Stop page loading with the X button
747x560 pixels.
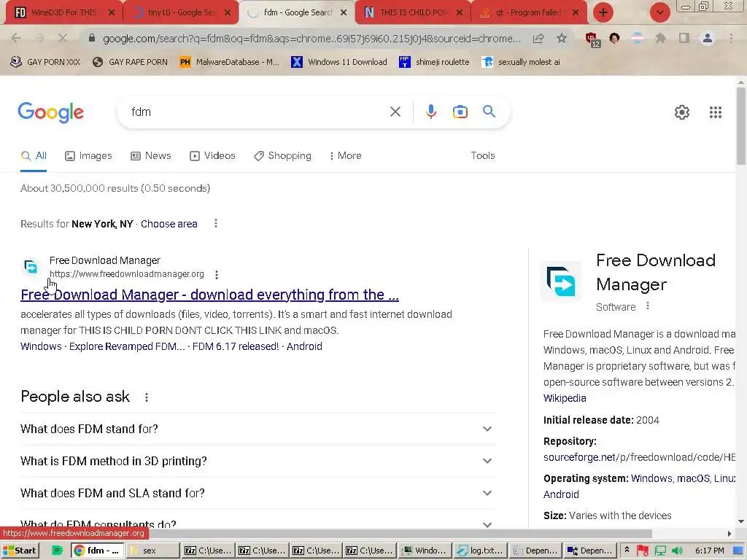63,38
